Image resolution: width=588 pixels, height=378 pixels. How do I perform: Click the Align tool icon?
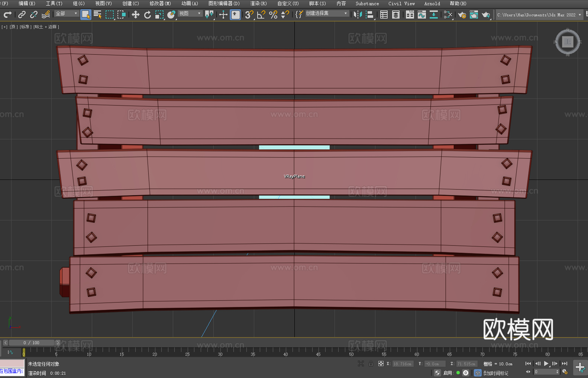tap(370, 14)
